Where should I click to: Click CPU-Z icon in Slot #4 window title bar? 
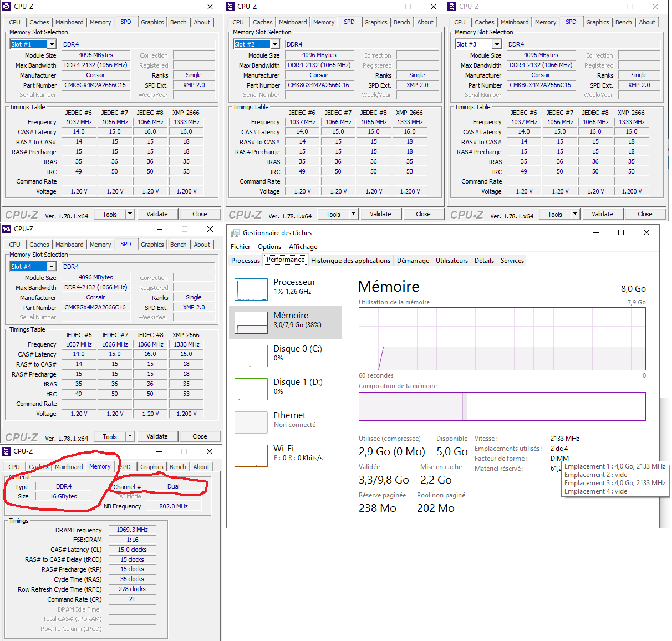click(x=7, y=229)
